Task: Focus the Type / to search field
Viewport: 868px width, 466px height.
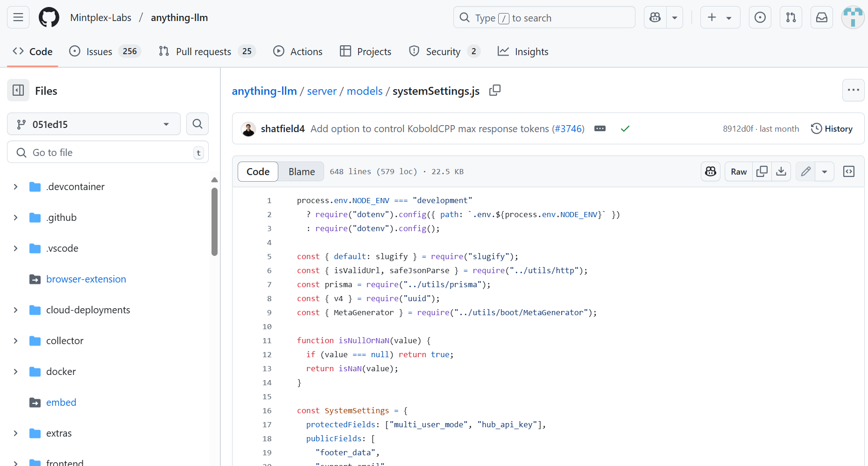Action: pos(544,18)
